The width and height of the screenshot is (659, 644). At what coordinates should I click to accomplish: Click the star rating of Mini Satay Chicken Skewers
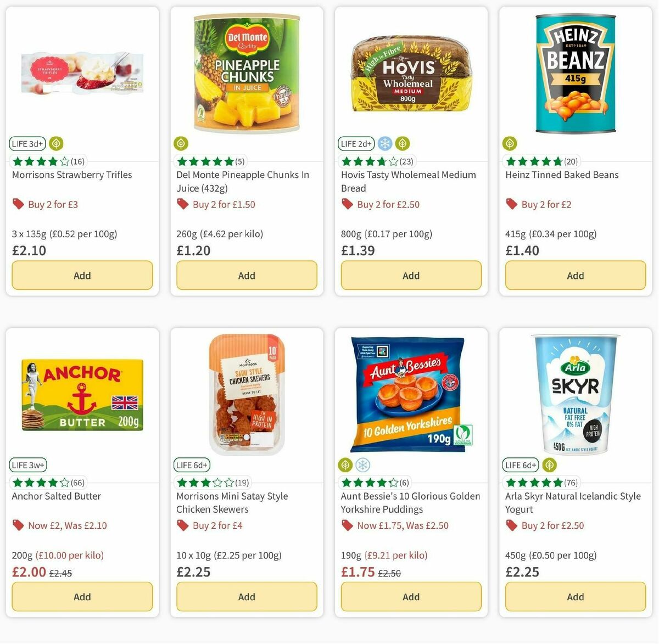(204, 482)
